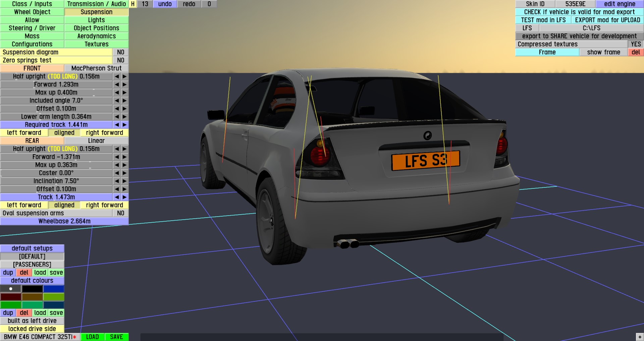Decrease rear Forward -1.371m value

(117, 157)
